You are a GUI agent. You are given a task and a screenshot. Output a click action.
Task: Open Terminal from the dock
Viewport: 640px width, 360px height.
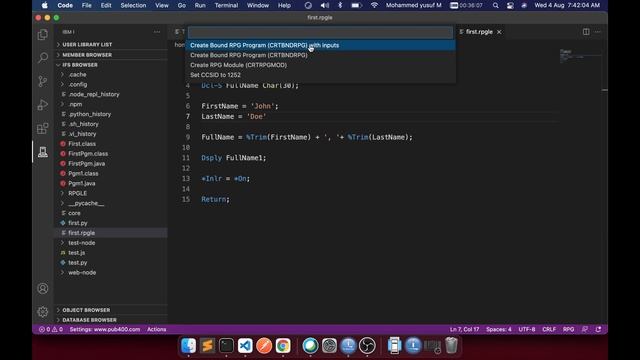tap(226, 346)
